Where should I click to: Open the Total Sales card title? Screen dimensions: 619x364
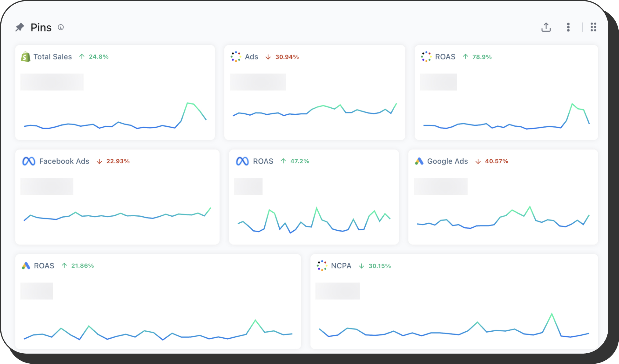(x=52, y=57)
